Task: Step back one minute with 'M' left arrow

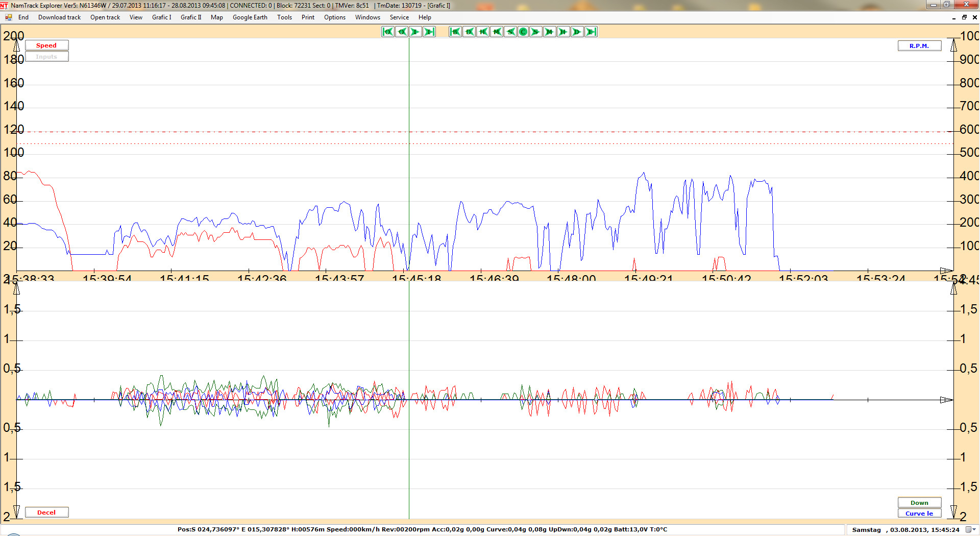Action: click(496, 32)
